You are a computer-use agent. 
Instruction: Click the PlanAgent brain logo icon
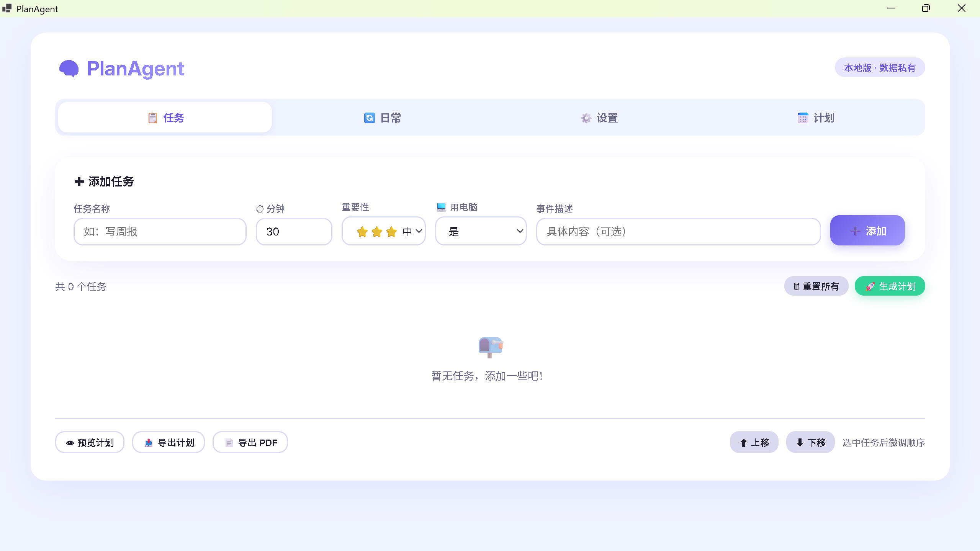pos(69,69)
